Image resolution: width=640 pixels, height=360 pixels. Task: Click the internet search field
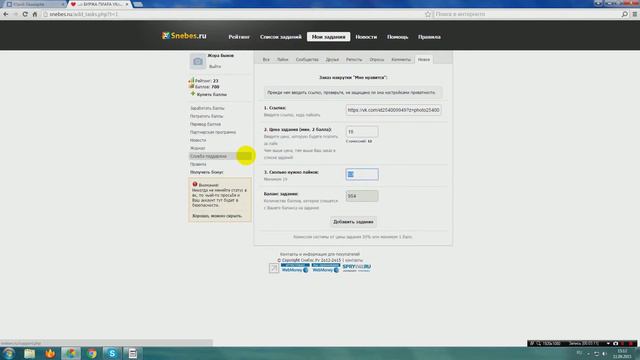click(527, 14)
